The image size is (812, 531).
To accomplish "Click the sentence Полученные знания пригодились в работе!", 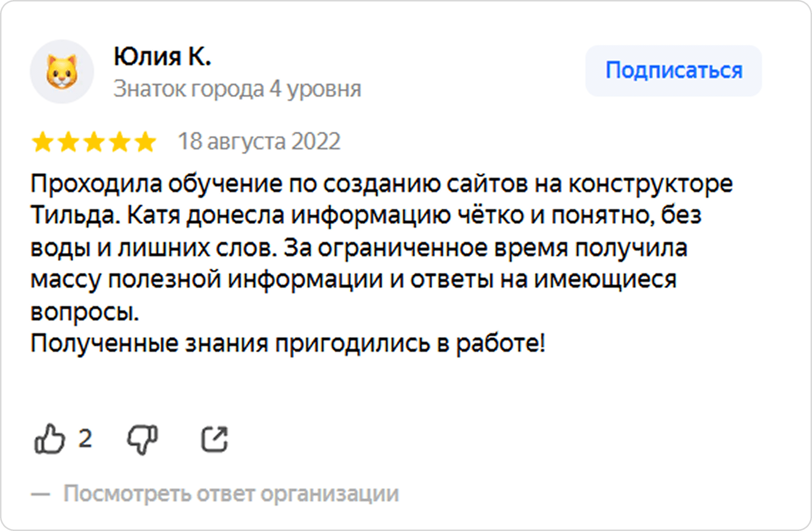I will point(288,344).
